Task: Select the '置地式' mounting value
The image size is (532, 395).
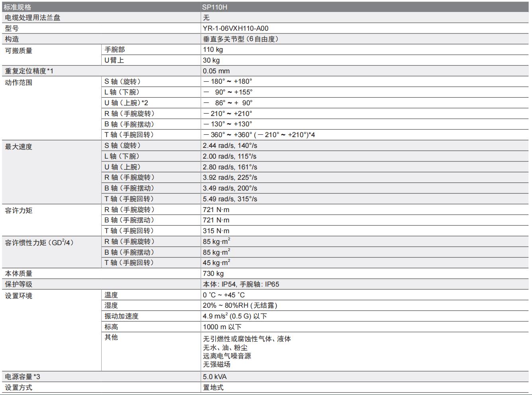Action: click(x=213, y=387)
